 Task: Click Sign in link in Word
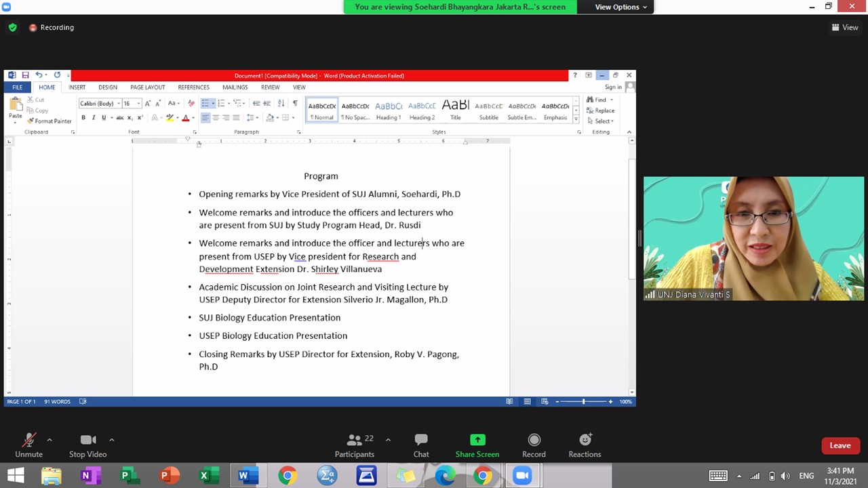[x=613, y=87]
